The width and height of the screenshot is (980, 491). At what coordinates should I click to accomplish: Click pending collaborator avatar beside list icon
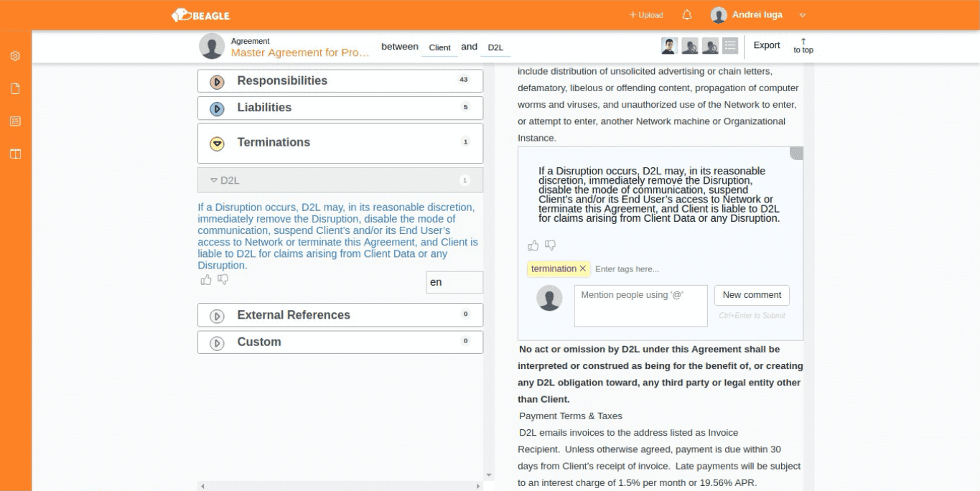click(710, 46)
